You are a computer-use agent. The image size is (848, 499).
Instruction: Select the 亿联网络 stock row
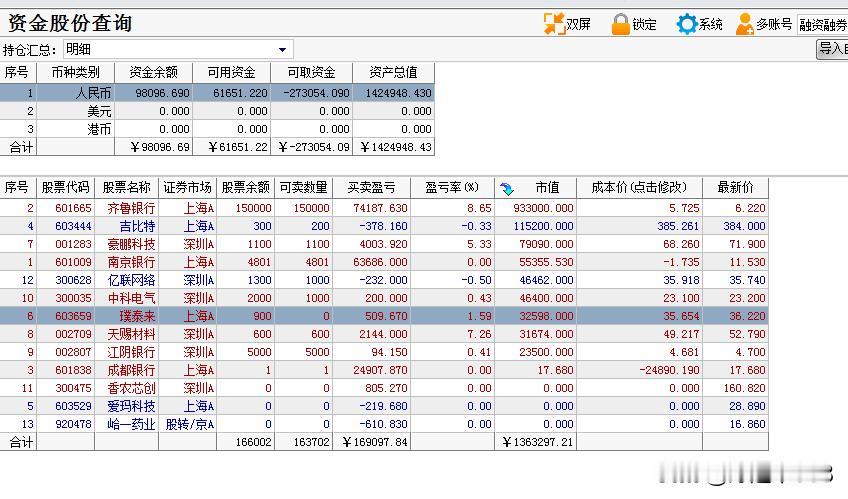[x=384, y=280]
